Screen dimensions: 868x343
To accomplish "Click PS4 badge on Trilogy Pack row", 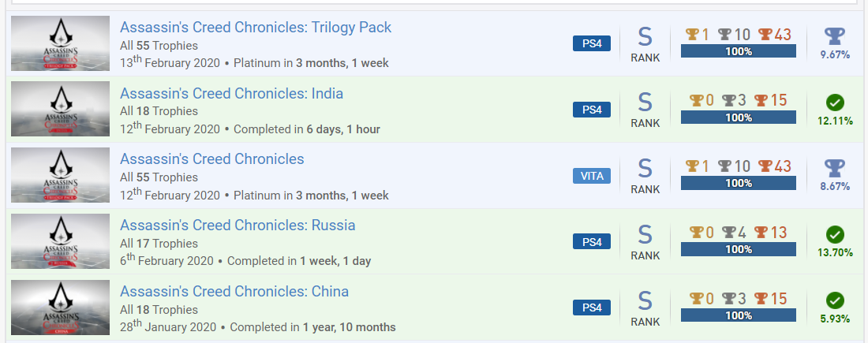I will (592, 43).
